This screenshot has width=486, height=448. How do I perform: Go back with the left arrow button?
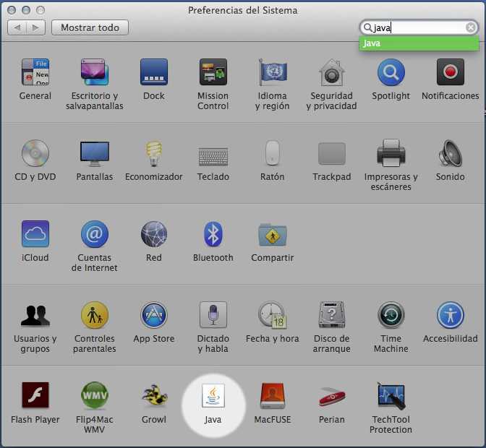tap(17, 27)
